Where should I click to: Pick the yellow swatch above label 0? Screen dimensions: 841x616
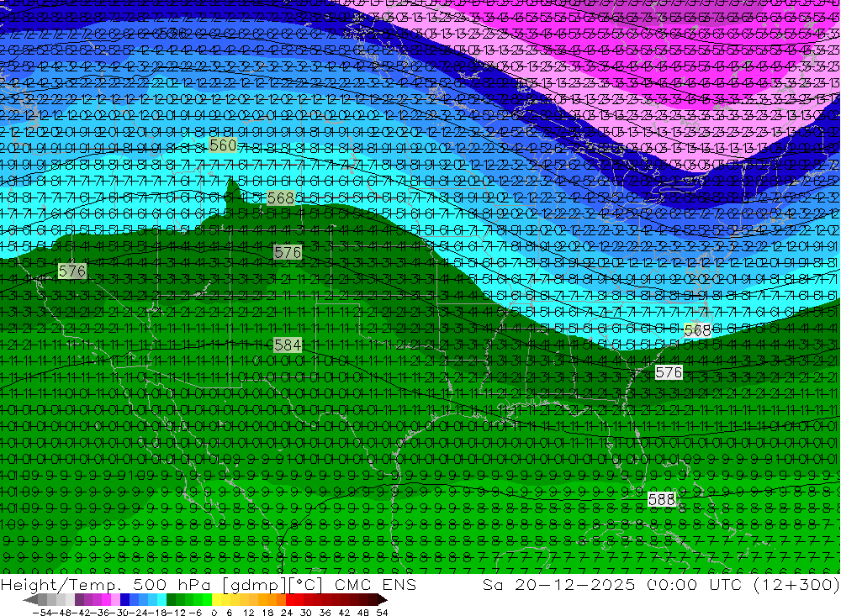(217, 599)
